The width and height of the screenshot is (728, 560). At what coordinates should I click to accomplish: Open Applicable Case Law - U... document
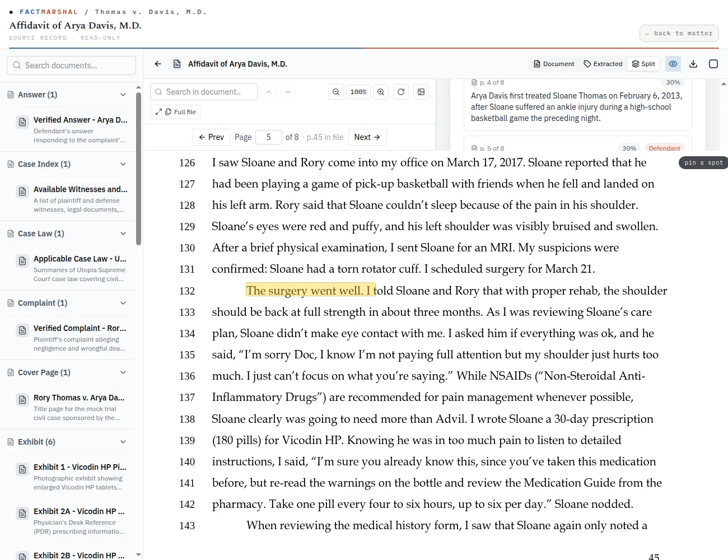point(67,268)
